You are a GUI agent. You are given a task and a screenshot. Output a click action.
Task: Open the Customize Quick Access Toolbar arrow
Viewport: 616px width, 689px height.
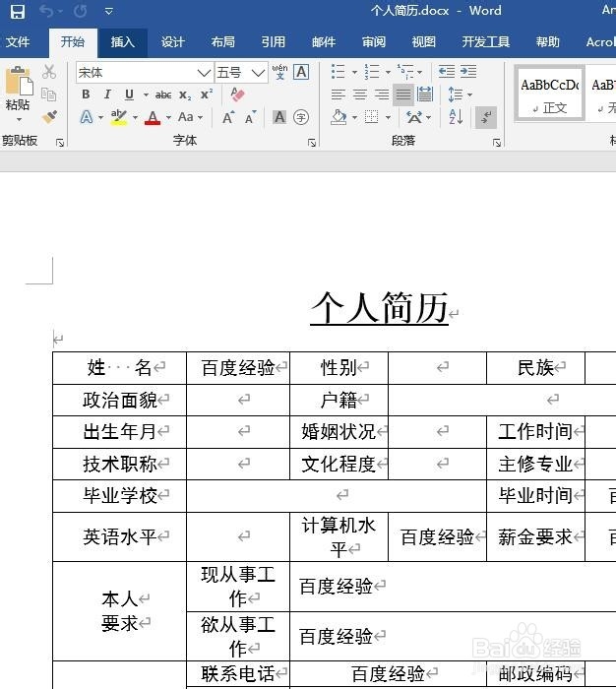click(x=109, y=11)
